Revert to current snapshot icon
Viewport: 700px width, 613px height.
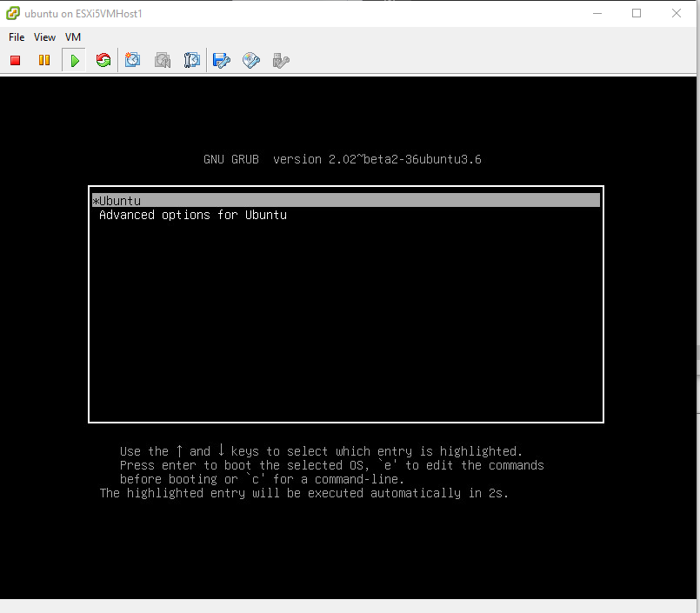(x=163, y=60)
